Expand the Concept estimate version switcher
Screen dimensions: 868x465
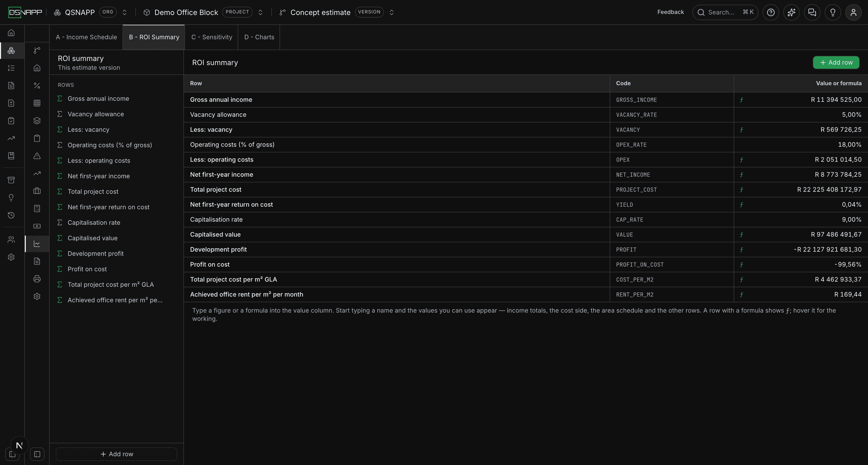392,12
